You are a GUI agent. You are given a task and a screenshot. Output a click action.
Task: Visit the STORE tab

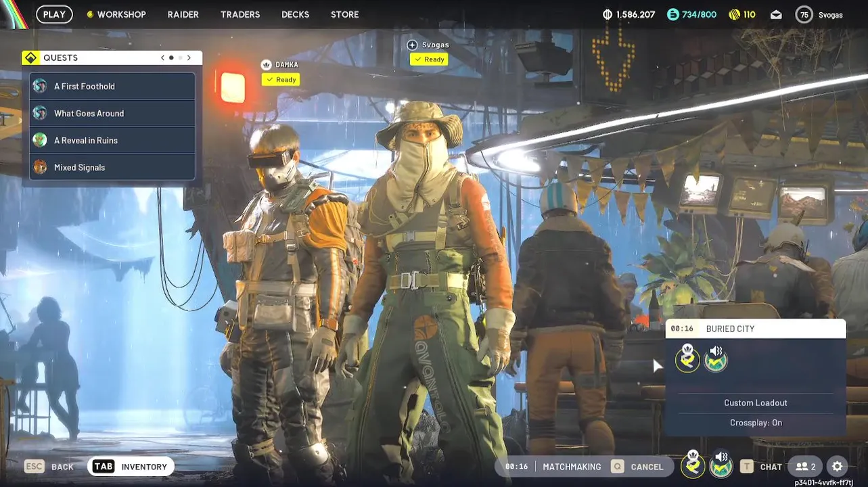345,14
